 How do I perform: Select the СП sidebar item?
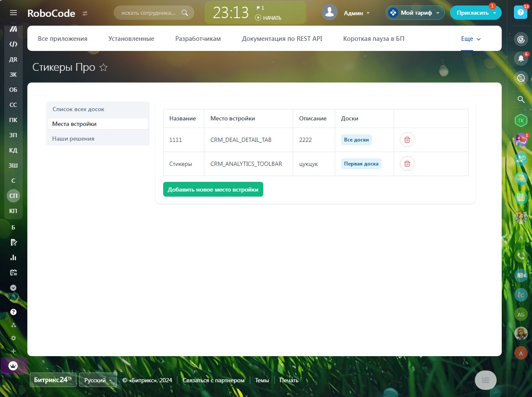pyautogui.click(x=13, y=196)
